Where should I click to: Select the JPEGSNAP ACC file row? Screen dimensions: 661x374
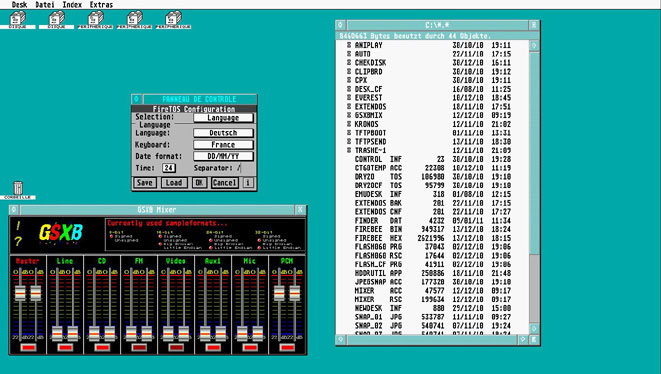433,282
